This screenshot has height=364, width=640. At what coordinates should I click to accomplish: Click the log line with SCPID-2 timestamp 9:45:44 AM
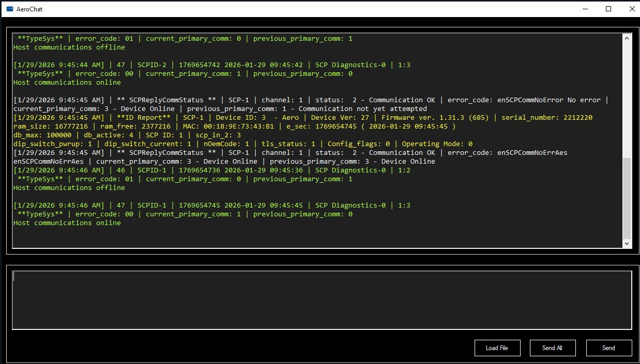click(212, 65)
